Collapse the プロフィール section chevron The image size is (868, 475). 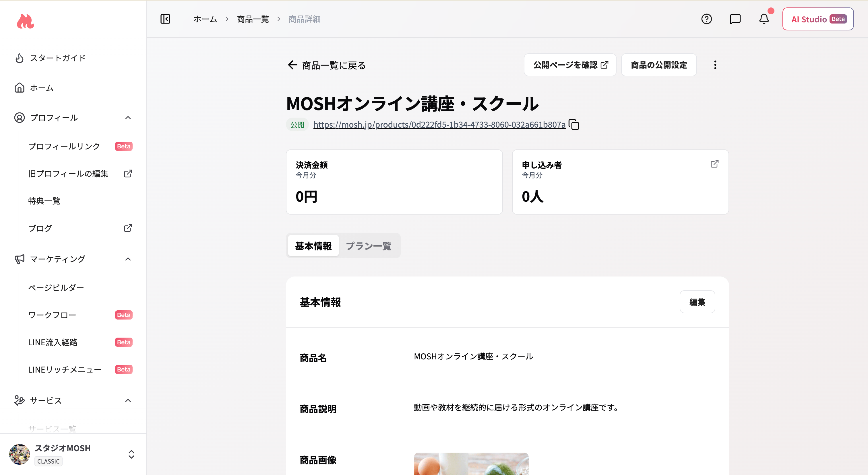pos(128,118)
